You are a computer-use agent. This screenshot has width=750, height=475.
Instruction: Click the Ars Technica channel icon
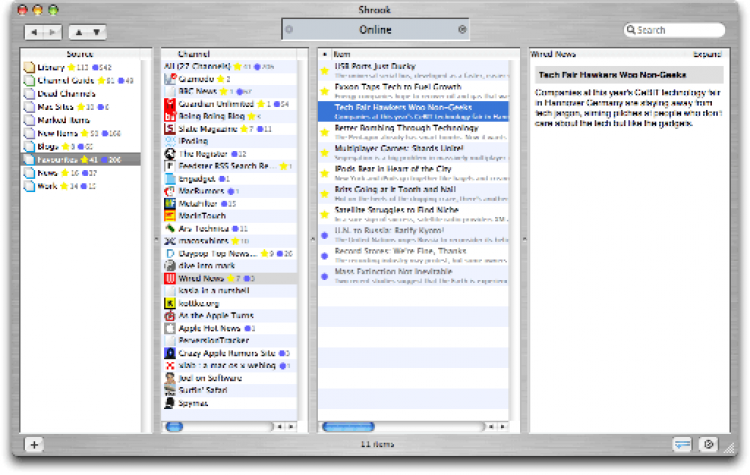[170, 228]
